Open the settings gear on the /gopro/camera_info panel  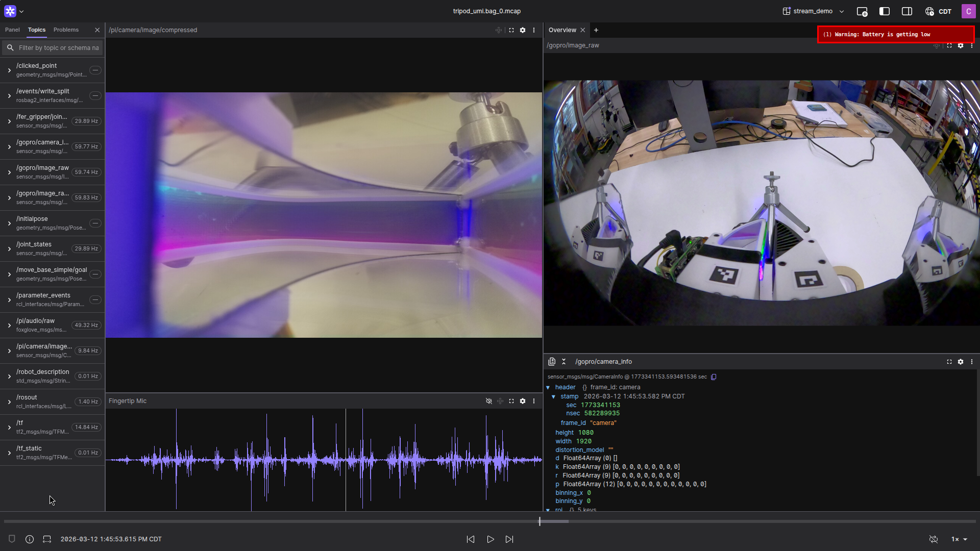pyautogui.click(x=961, y=362)
